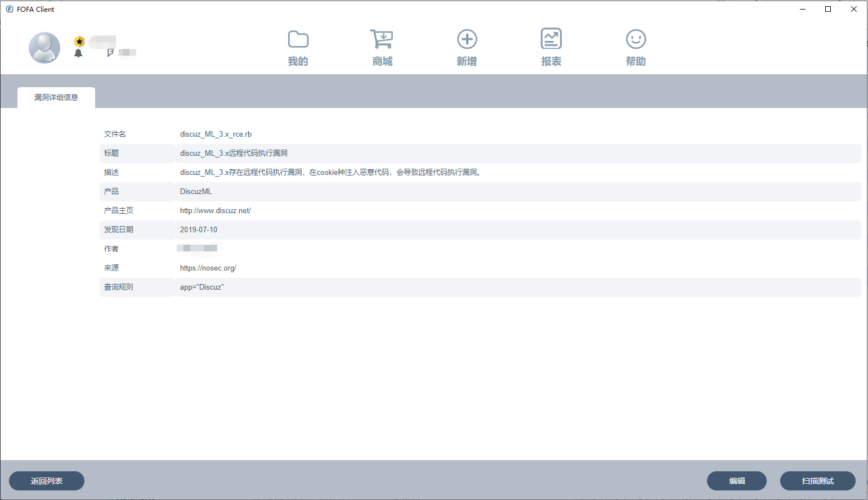This screenshot has width=868, height=500.
Task: Click the 查询规则 field label
Action: click(119, 287)
